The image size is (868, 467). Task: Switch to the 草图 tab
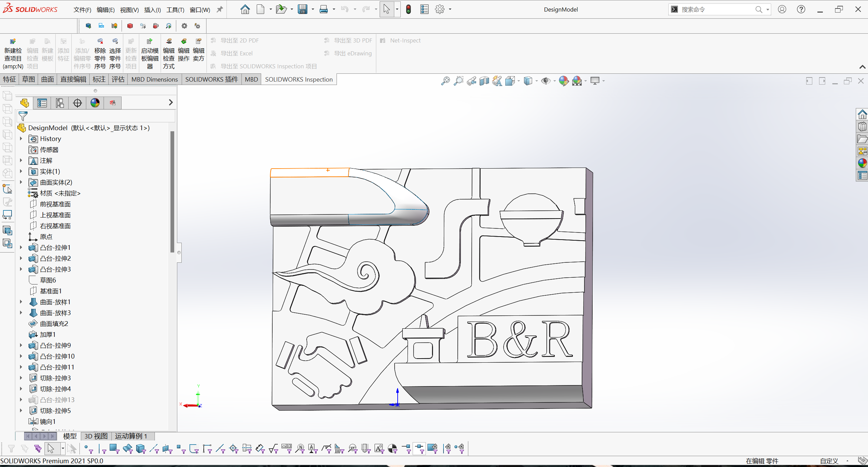[29, 79]
